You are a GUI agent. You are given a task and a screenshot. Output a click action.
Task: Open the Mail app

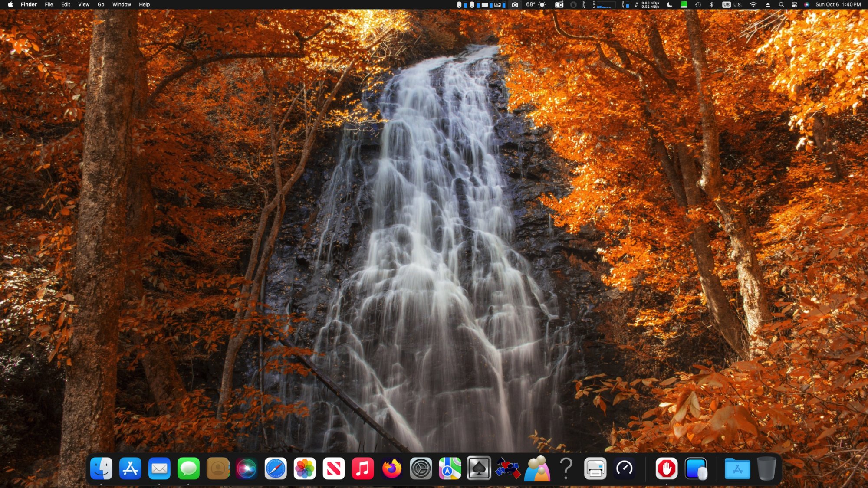tap(159, 468)
